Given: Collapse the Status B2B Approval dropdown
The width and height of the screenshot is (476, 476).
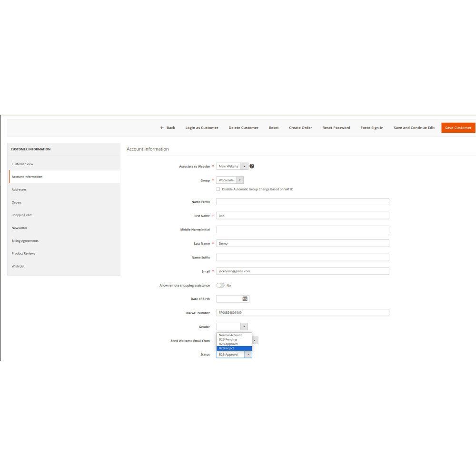Looking at the screenshot, I should point(234,355).
